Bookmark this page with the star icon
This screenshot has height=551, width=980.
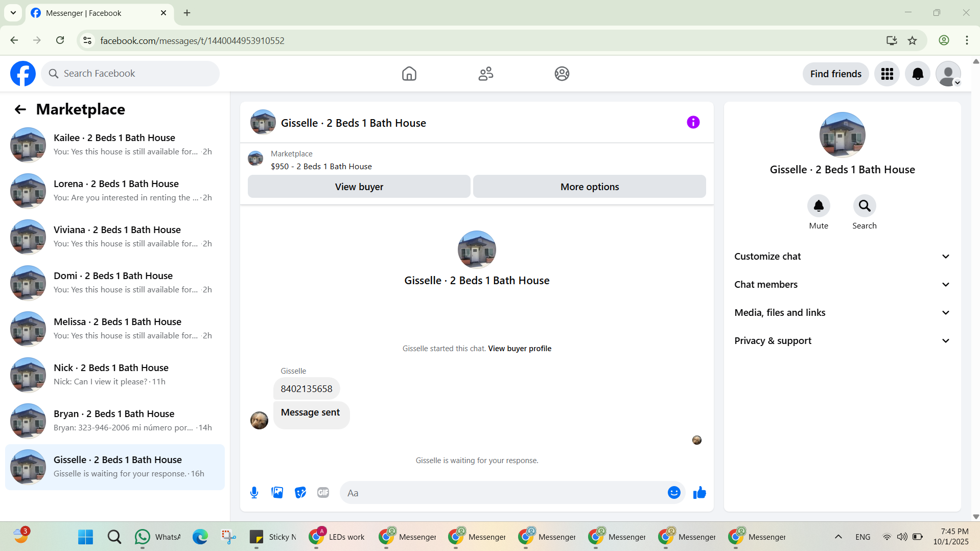pyautogui.click(x=913, y=40)
